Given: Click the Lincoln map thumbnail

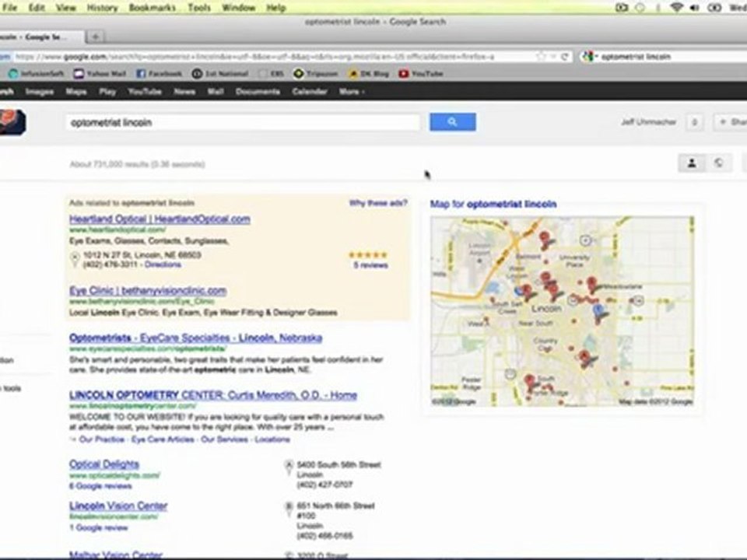Looking at the screenshot, I should click(x=562, y=311).
